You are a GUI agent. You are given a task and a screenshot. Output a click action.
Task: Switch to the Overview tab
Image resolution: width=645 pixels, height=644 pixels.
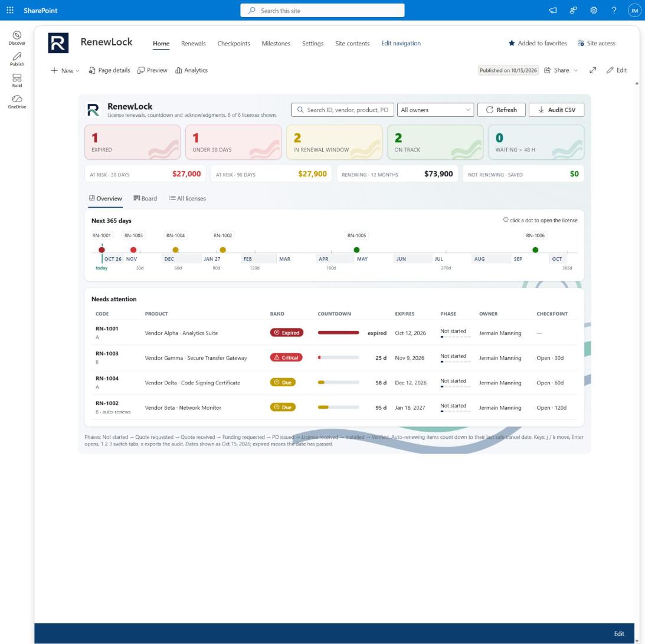click(x=106, y=199)
